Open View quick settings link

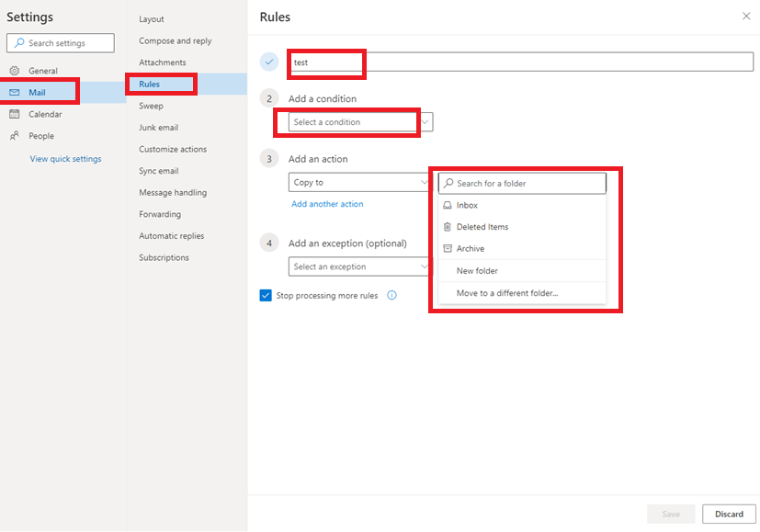click(65, 158)
